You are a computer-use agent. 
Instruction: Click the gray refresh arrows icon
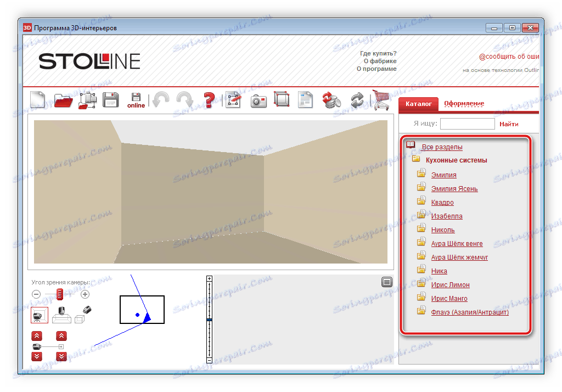pyautogui.click(x=357, y=100)
